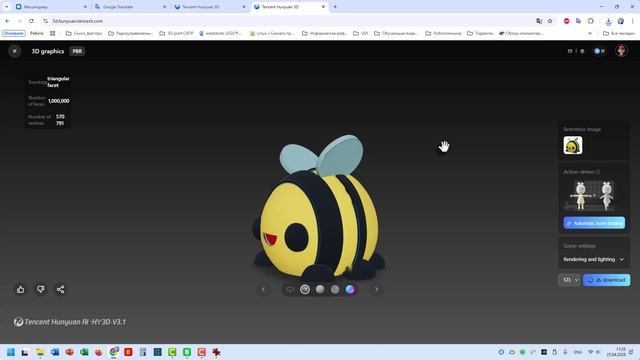Switch to the Messenger browser tab

pyautogui.click(x=50, y=7)
